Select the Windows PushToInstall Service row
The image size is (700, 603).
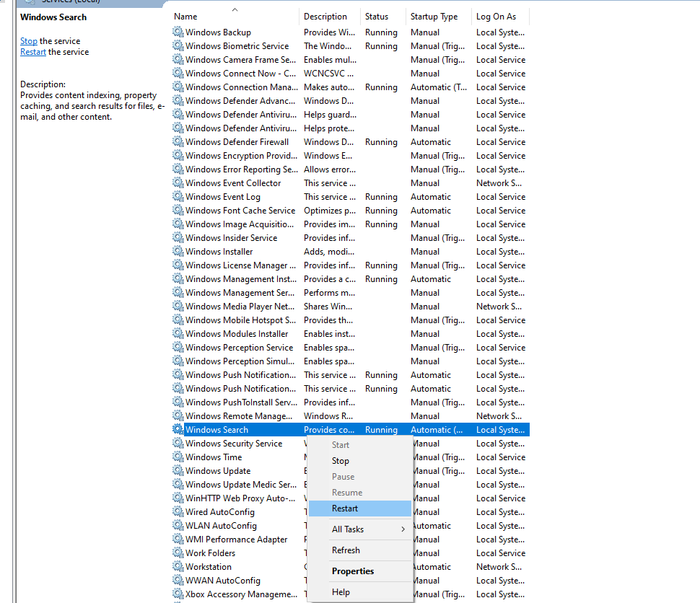pos(351,402)
